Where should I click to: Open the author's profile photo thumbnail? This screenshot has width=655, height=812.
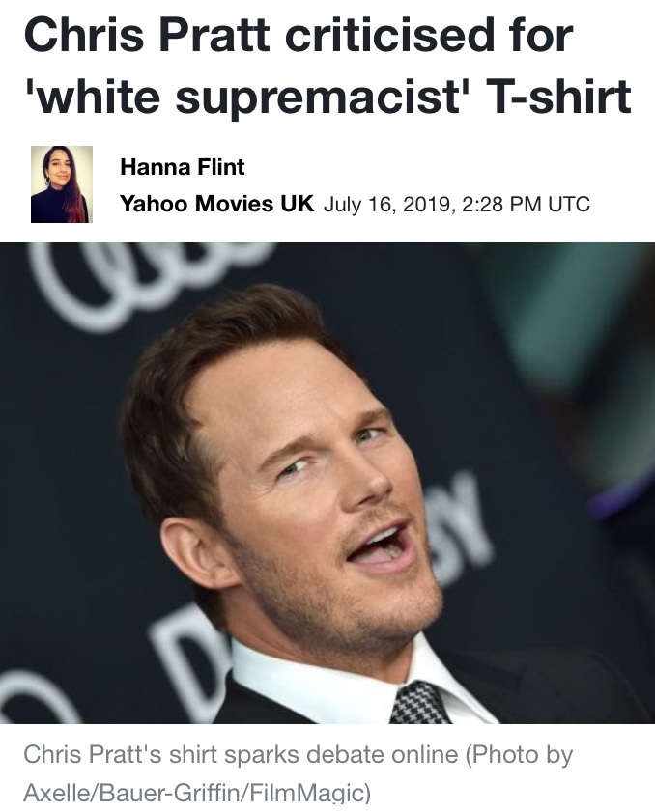click(62, 184)
